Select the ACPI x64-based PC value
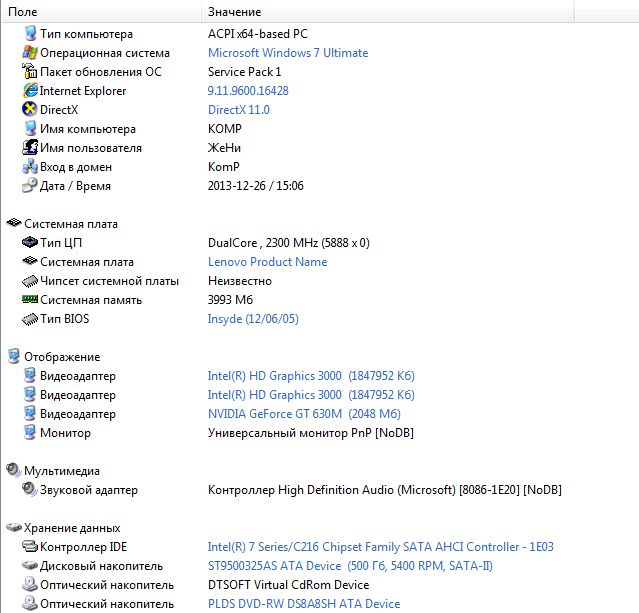The height and width of the screenshot is (613, 639). pyautogui.click(x=258, y=33)
